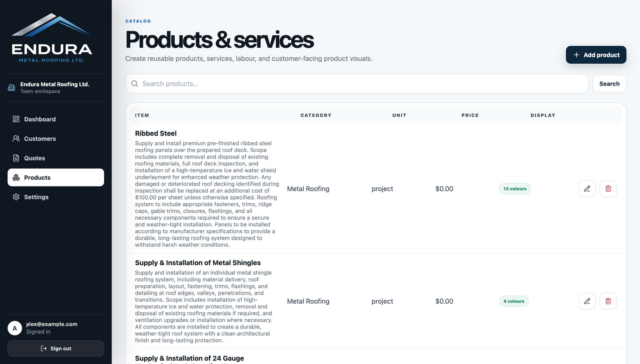
Task: Click the Products boxes icon
Action: click(16, 178)
